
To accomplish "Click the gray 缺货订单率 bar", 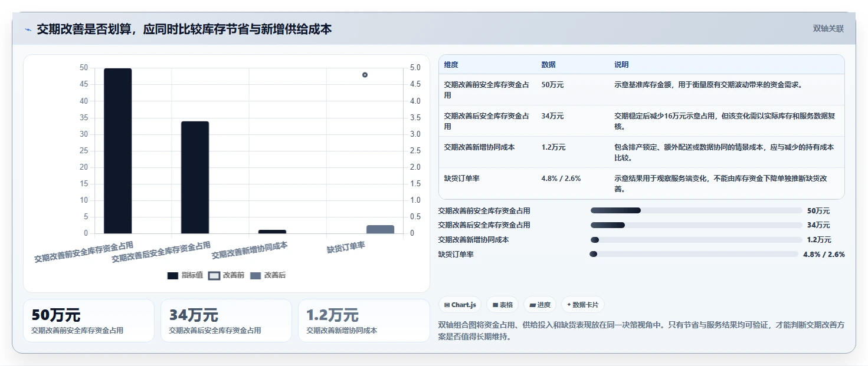I will pos(380,229).
